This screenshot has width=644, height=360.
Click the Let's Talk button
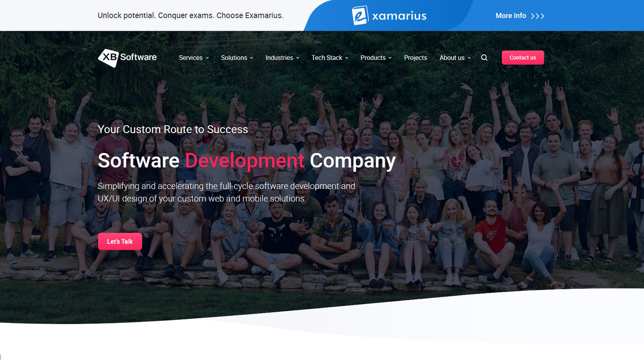pos(120,242)
